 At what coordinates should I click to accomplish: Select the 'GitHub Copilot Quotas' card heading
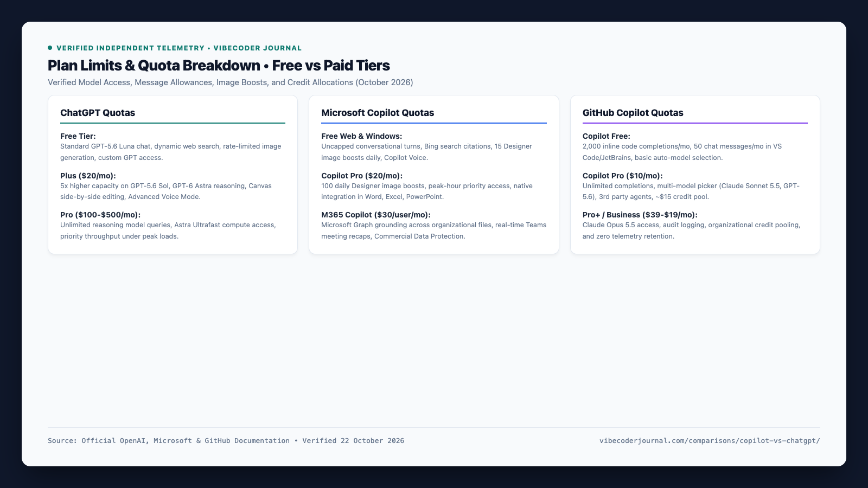point(633,113)
